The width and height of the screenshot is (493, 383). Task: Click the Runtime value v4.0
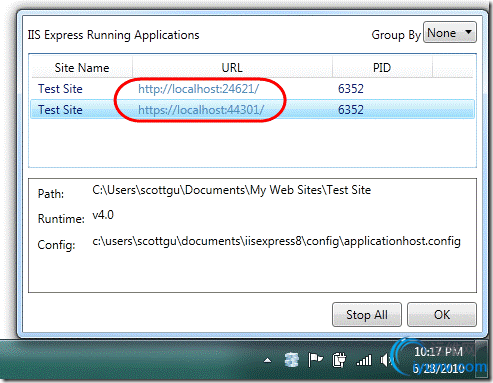(103, 215)
